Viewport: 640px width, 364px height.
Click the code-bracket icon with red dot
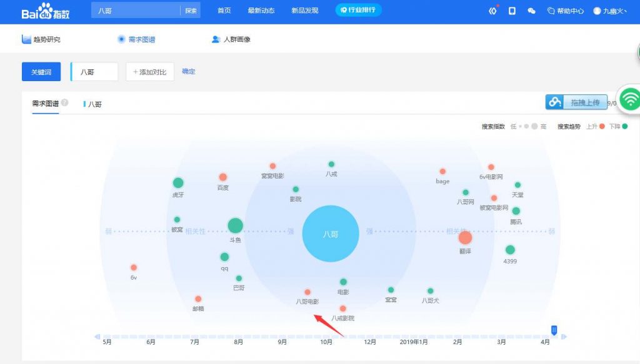(x=492, y=11)
